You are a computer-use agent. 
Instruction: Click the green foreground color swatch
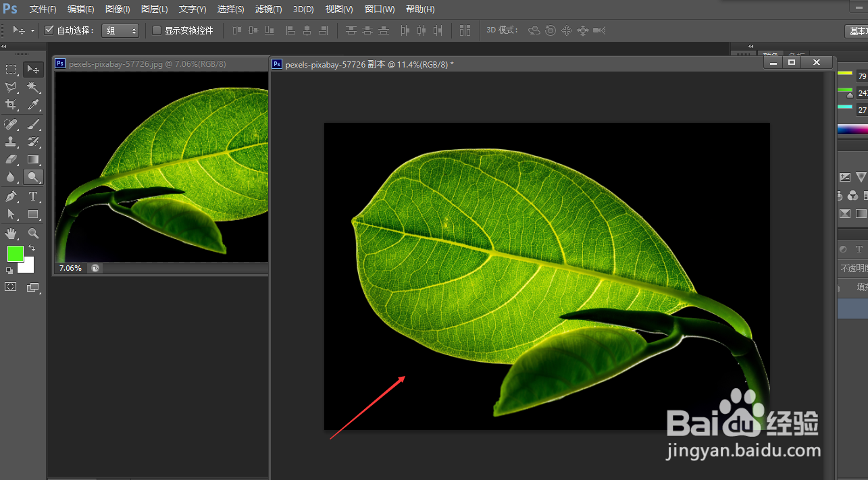coord(15,255)
